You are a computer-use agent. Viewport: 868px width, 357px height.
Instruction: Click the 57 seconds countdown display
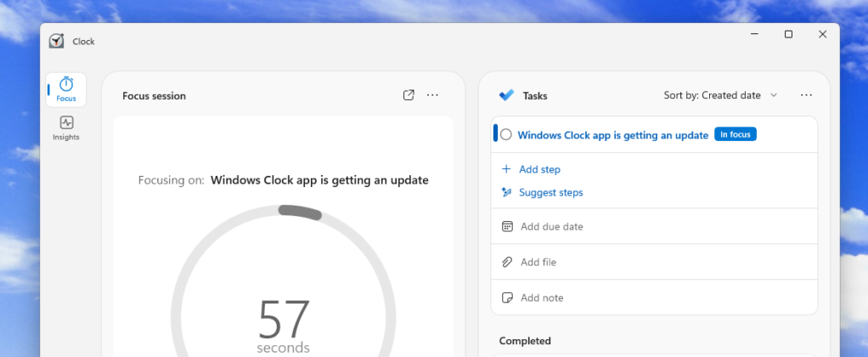[x=284, y=326]
